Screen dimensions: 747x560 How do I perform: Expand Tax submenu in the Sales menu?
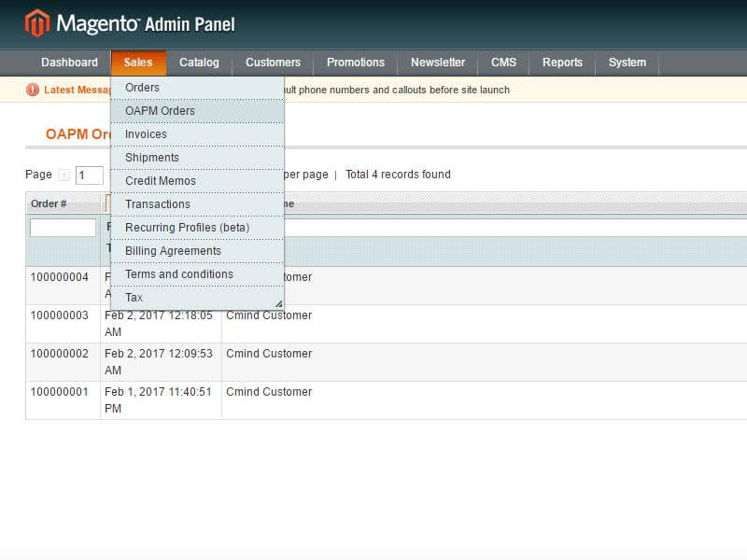pyautogui.click(x=134, y=298)
